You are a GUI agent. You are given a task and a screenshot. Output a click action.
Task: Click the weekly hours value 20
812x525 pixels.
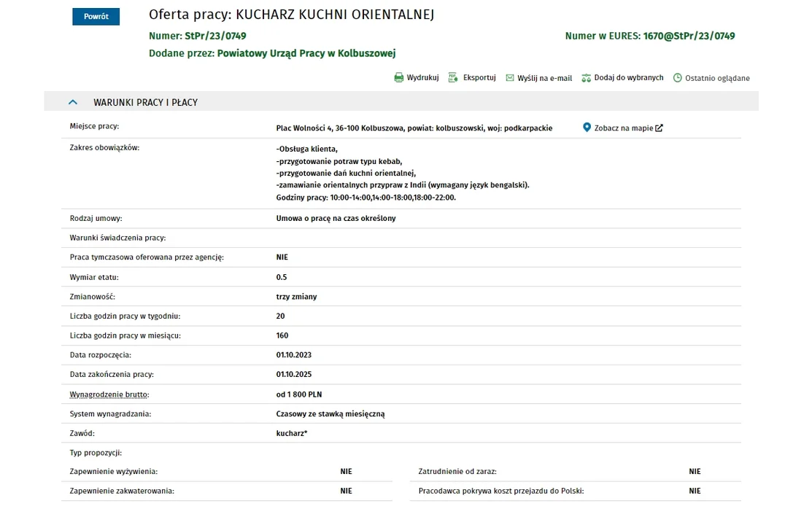[281, 316]
